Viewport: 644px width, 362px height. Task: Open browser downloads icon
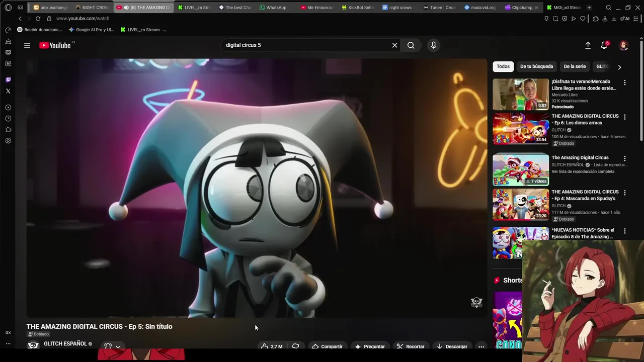(x=614, y=19)
